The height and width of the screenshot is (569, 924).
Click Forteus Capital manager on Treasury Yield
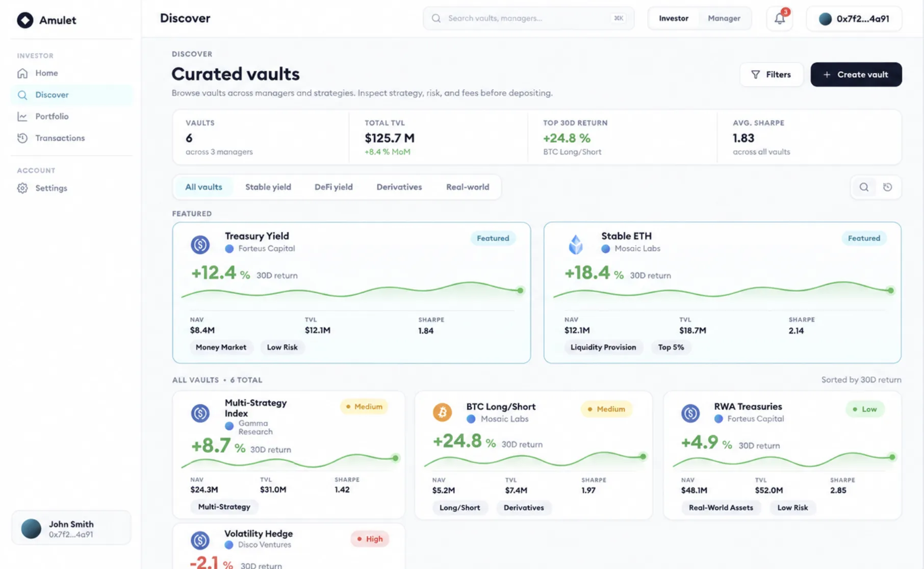266,249
